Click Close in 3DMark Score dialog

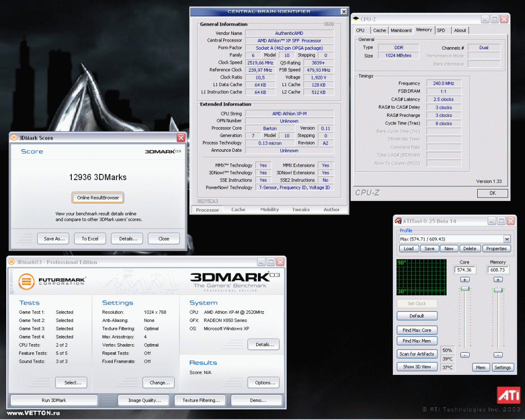[164, 239]
